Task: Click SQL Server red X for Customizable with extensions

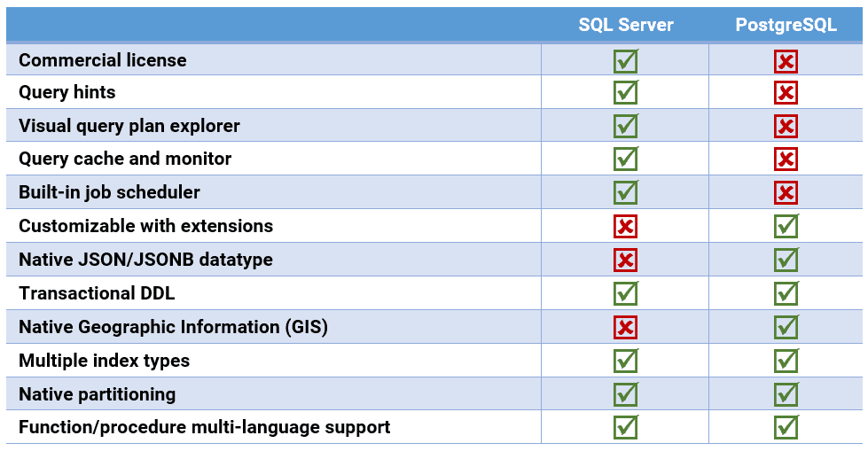Action: [x=625, y=227]
